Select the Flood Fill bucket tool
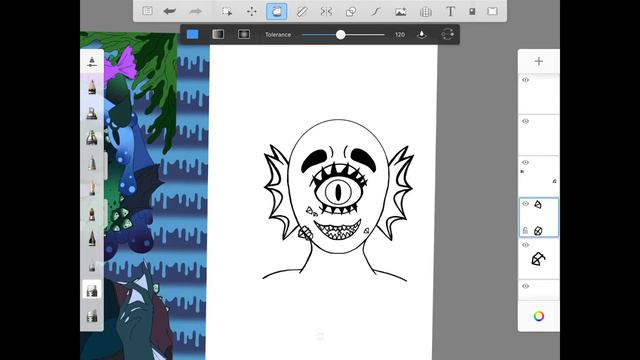 click(276, 11)
